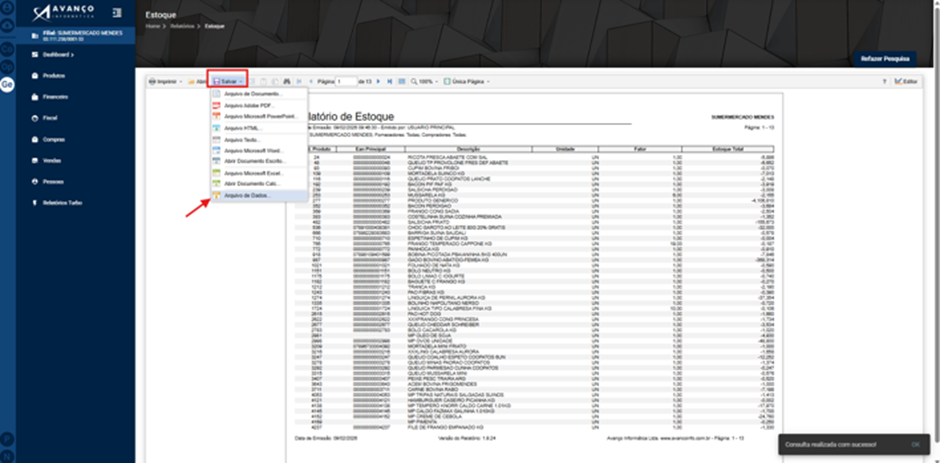
Task: Go to first page of report
Action: tap(299, 81)
